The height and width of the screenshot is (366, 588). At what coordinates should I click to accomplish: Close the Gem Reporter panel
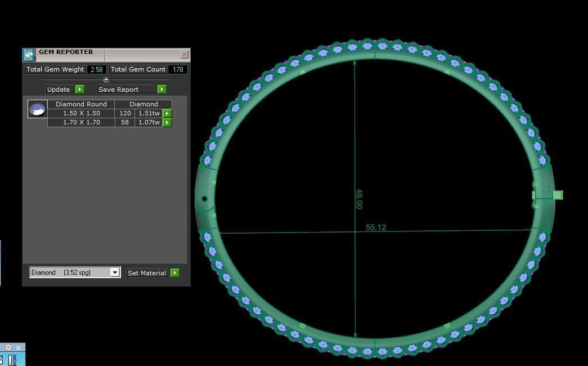coord(184,55)
